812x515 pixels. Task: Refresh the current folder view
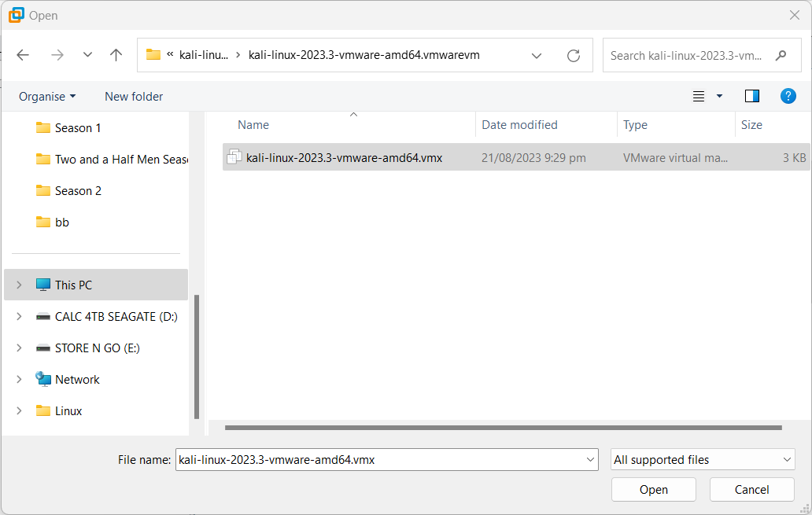point(574,55)
